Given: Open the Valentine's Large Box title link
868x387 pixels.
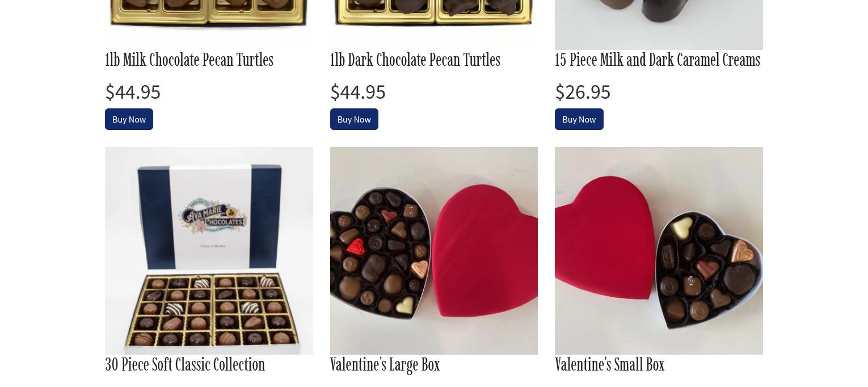Looking at the screenshot, I should [x=385, y=365].
